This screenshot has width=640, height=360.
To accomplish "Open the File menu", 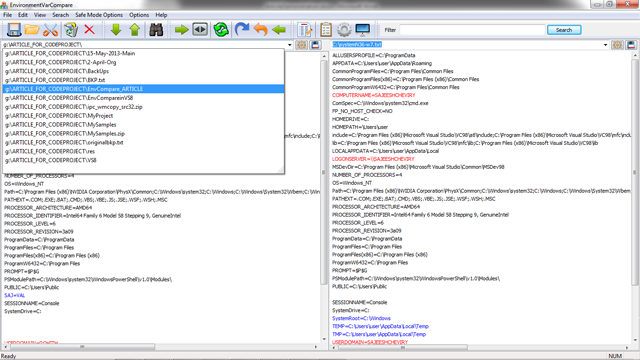I will 7,15.
